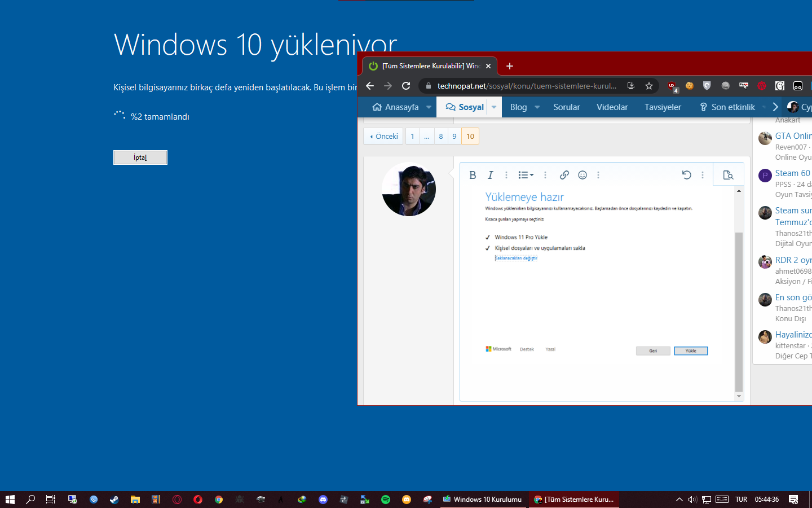
Task: Open the RDR 2 thread in the sidebar
Action: click(793, 260)
